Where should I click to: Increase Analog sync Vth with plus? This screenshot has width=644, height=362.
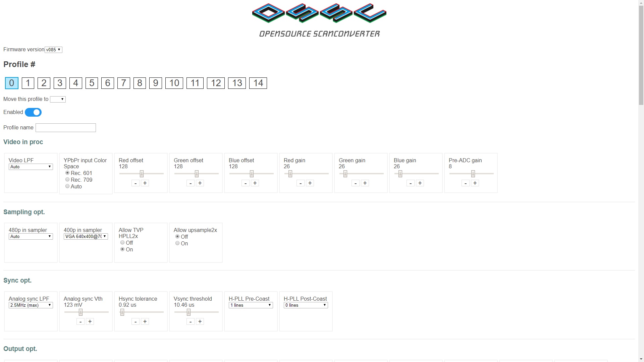[x=90, y=321]
